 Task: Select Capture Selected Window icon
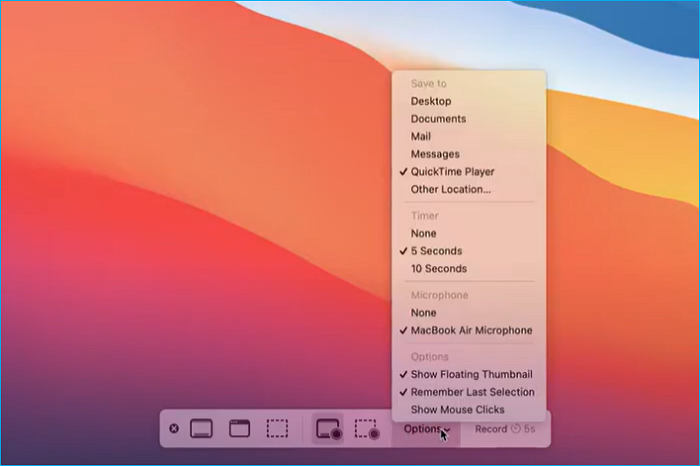tap(239, 429)
